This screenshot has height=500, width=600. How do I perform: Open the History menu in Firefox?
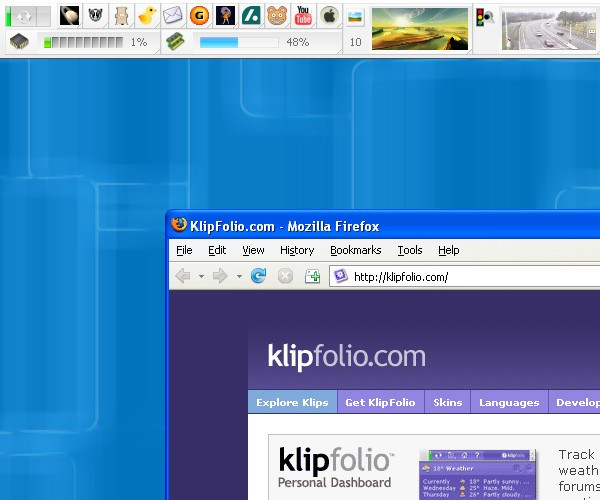click(x=297, y=250)
